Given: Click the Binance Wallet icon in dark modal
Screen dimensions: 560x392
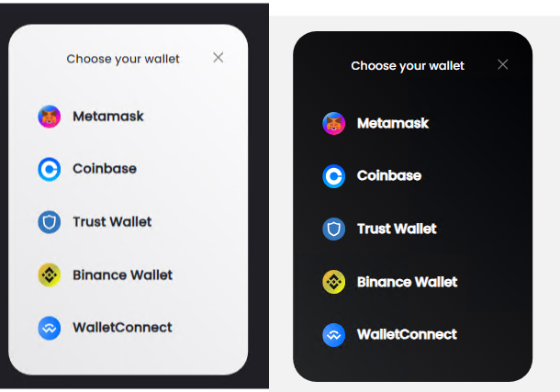Looking at the screenshot, I should [333, 282].
